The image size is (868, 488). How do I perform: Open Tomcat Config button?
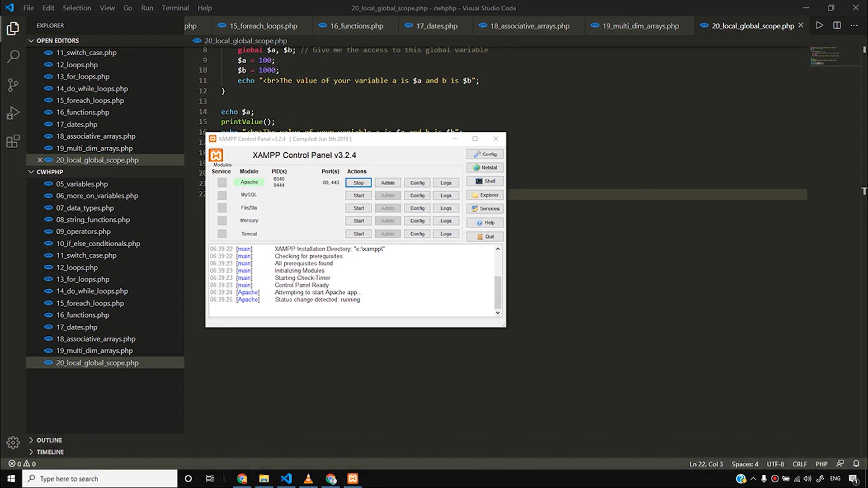417,234
